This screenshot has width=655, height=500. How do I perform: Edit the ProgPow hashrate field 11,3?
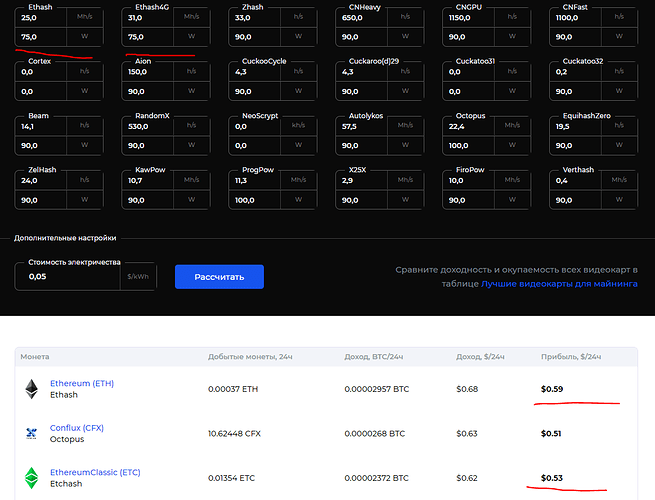[x=255, y=181]
